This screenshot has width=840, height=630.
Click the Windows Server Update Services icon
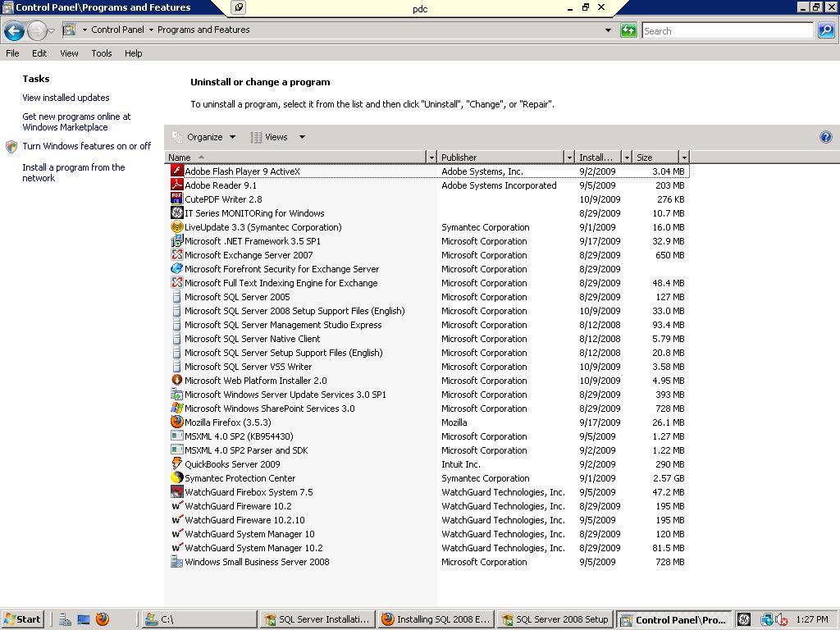pyautogui.click(x=177, y=394)
